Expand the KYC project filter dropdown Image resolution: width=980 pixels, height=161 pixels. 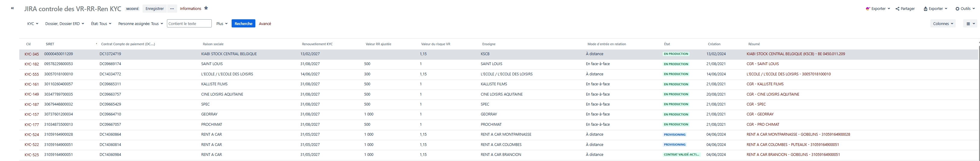[33, 24]
